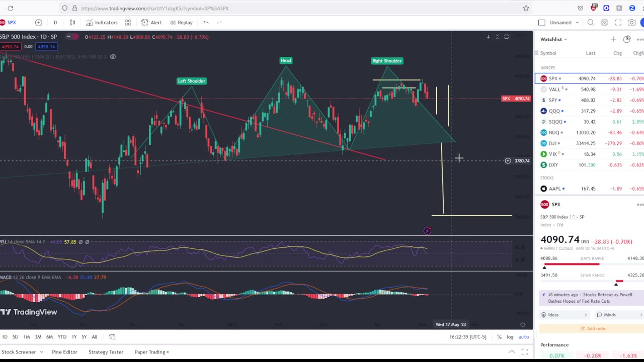This screenshot has width=644, height=362.
Task: Open the go-to-date calendar icon
Action: tap(112, 337)
